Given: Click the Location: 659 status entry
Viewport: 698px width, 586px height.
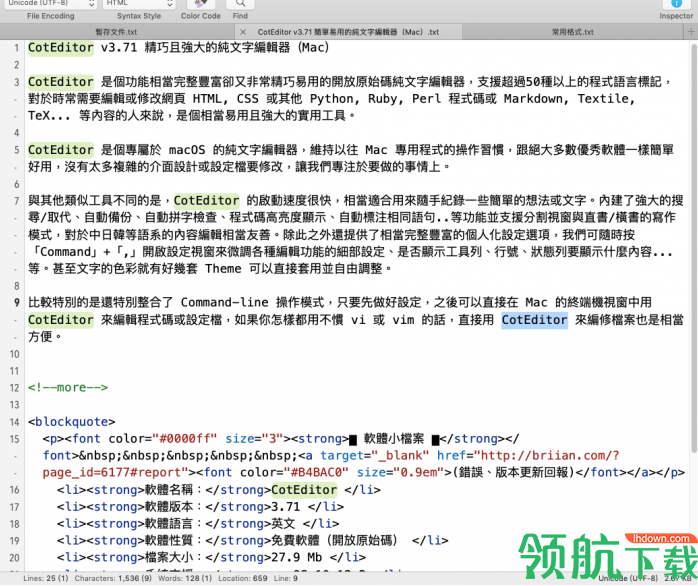Looking at the screenshot, I should coord(243,578).
